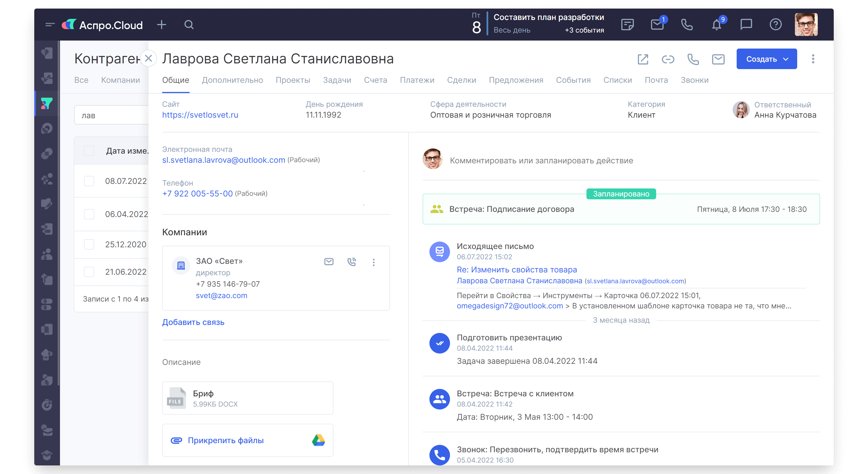Open the https://svetlosvet.ru site link
This screenshot has height=474, width=868.
point(200,115)
